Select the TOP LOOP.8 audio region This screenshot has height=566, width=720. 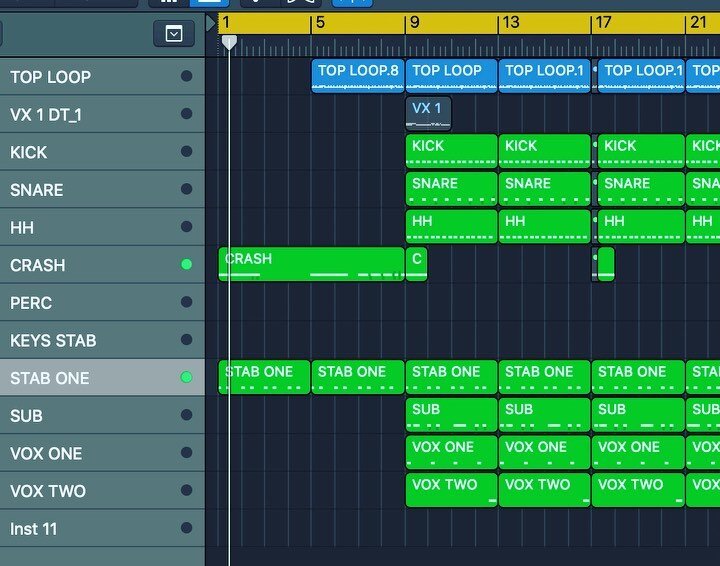pyautogui.click(x=358, y=76)
